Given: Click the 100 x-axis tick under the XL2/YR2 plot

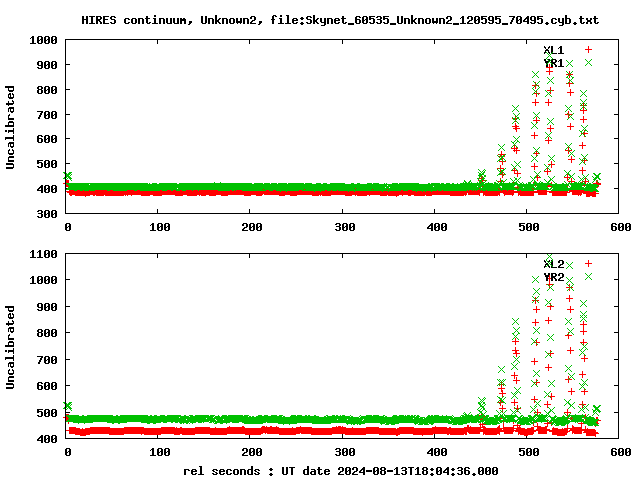Looking at the screenshot, I should click(160, 452).
